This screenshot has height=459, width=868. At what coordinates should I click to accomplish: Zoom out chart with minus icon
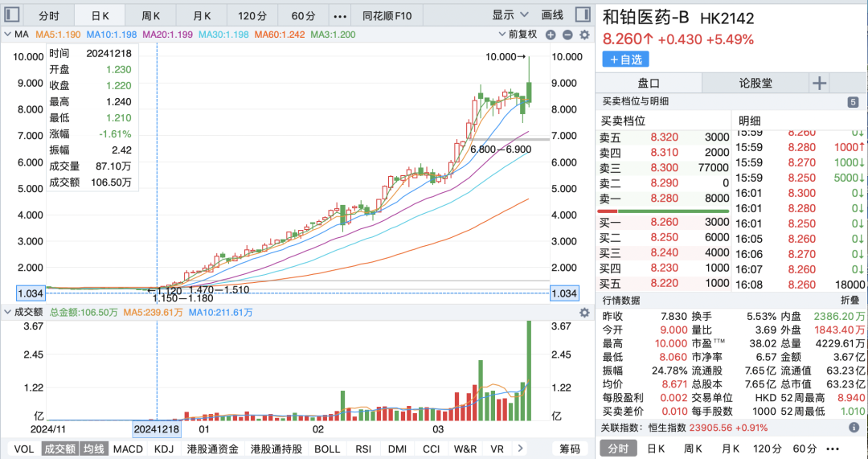567,35
